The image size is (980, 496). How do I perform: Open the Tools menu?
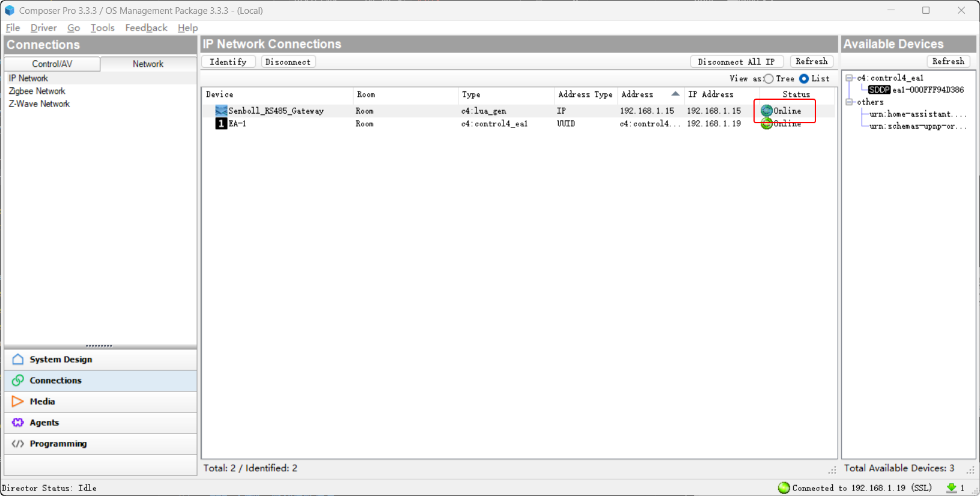[102, 28]
